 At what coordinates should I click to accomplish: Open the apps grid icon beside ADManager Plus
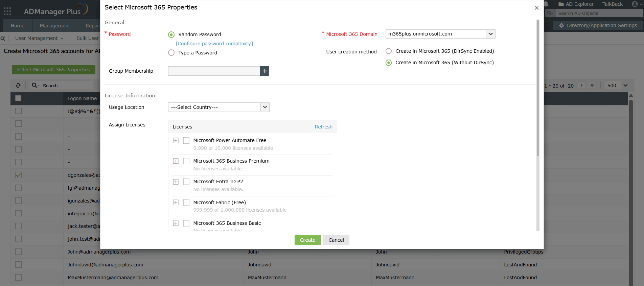[x=7, y=11]
